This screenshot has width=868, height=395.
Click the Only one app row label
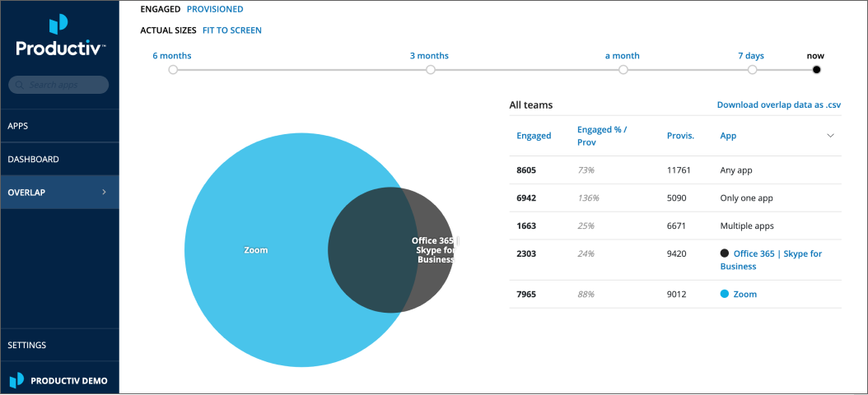pos(746,197)
